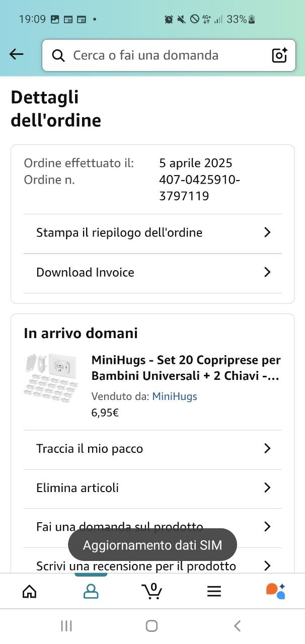Open Traccia il mio pacco chevron
Viewport: 305px width, 644px height.
[x=267, y=448]
